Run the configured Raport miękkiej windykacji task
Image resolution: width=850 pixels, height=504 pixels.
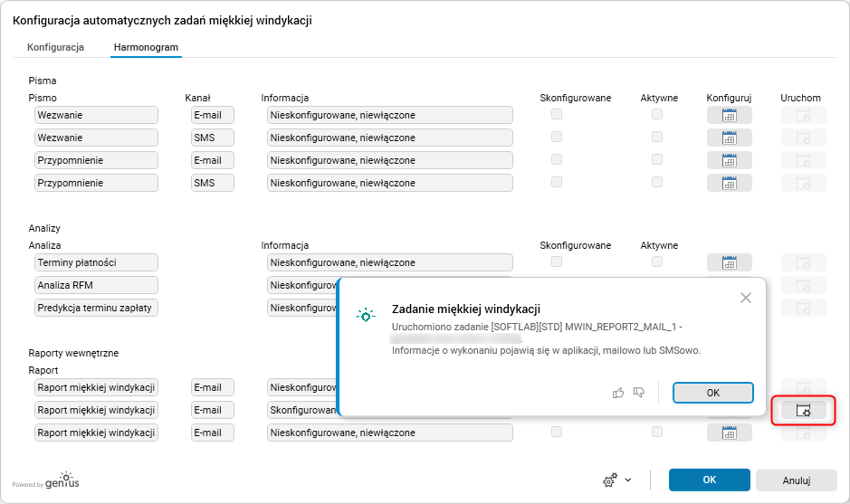click(x=803, y=410)
